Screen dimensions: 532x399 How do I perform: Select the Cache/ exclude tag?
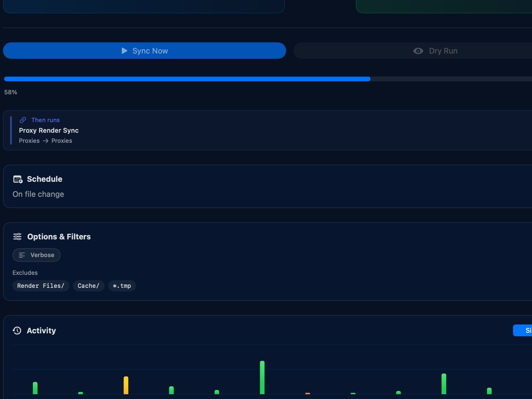(88, 286)
